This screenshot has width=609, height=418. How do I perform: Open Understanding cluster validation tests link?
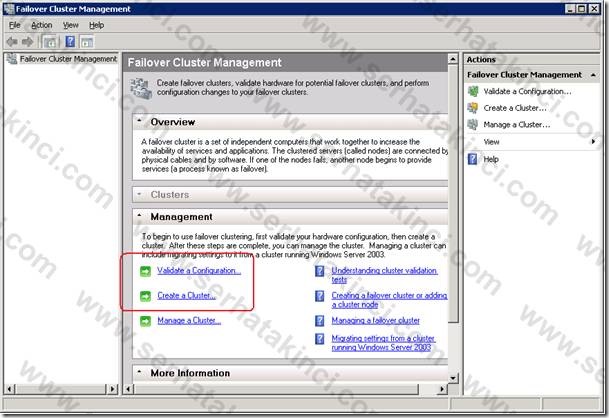coord(385,275)
